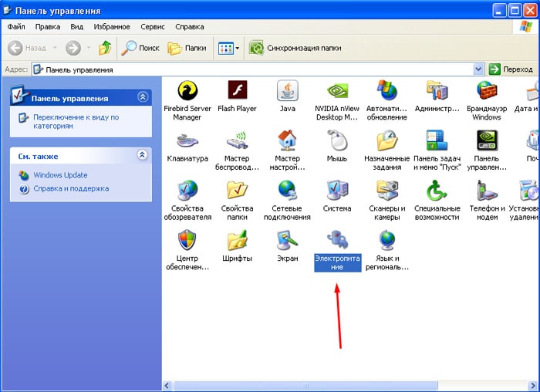Collapse the См. также section
Image resolution: width=540 pixels, height=392 pixels.
tap(142, 155)
